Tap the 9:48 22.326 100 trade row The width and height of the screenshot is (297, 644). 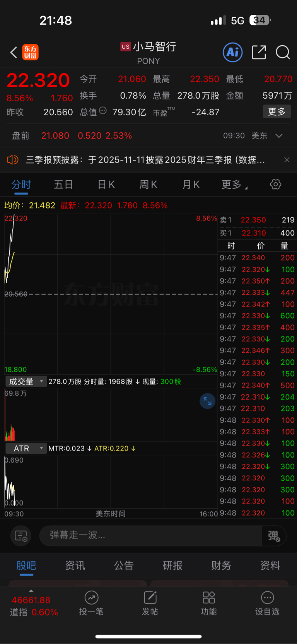point(257,455)
